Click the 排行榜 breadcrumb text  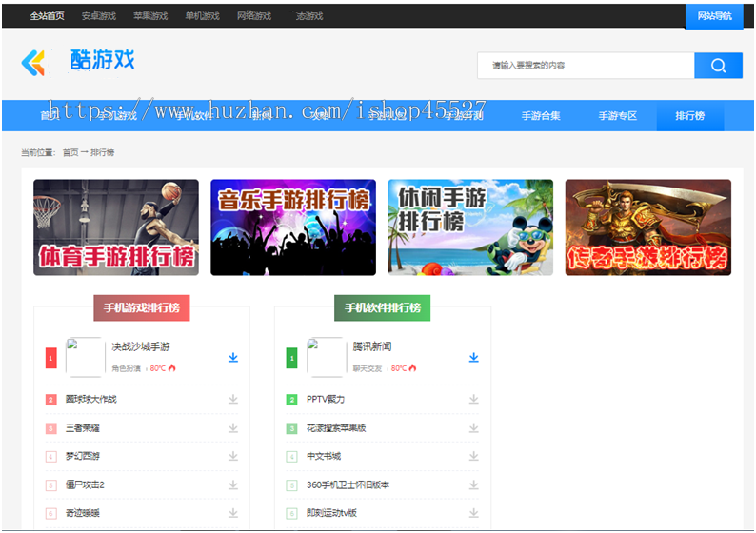(x=102, y=153)
